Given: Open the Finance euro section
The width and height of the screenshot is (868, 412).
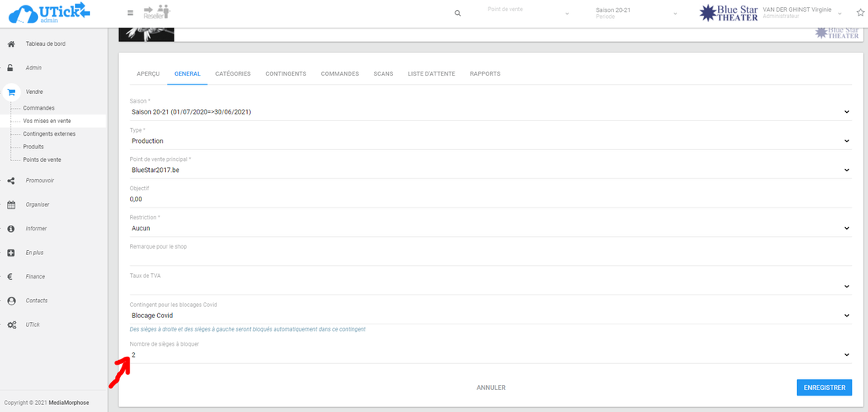Looking at the screenshot, I should [x=11, y=277].
